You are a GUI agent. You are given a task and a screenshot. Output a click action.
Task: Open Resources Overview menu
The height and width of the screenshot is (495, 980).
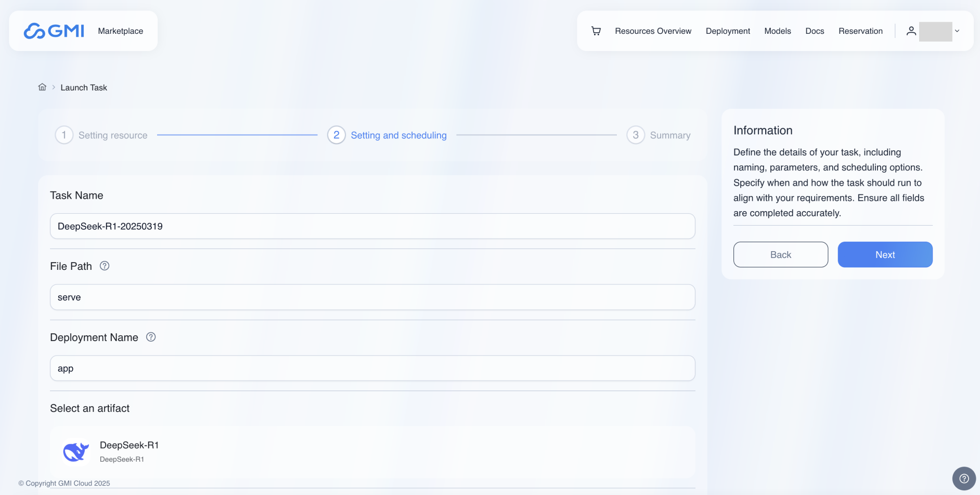(x=653, y=31)
